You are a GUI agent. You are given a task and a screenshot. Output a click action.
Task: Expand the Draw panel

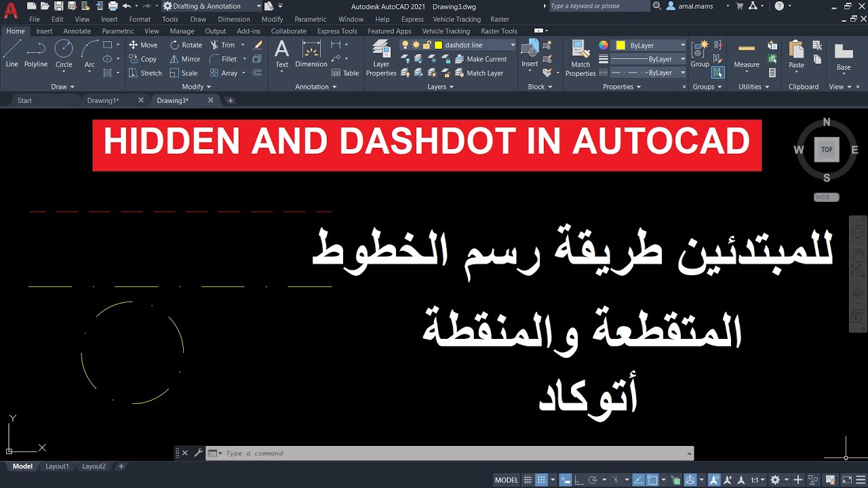click(63, 87)
